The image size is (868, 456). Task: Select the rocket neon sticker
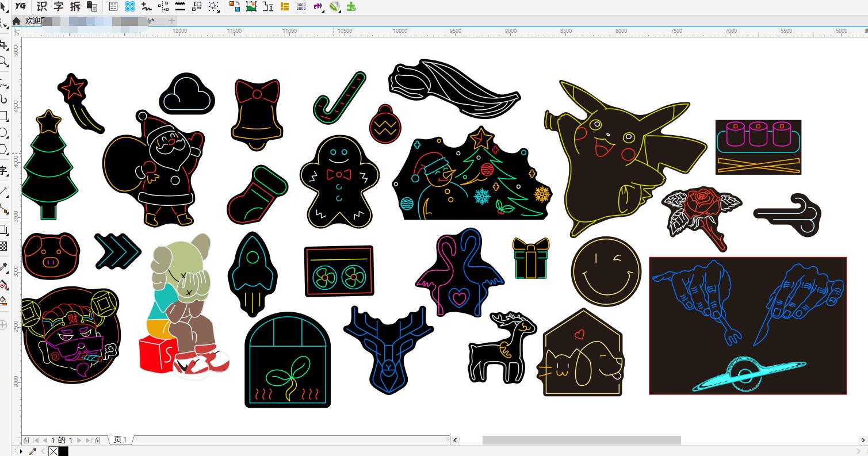[x=253, y=274]
